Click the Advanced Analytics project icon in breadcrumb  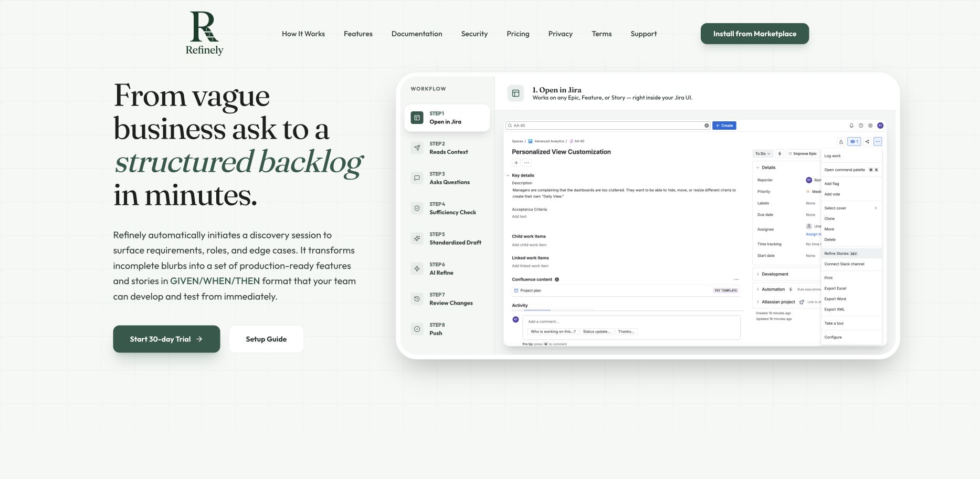tap(530, 141)
